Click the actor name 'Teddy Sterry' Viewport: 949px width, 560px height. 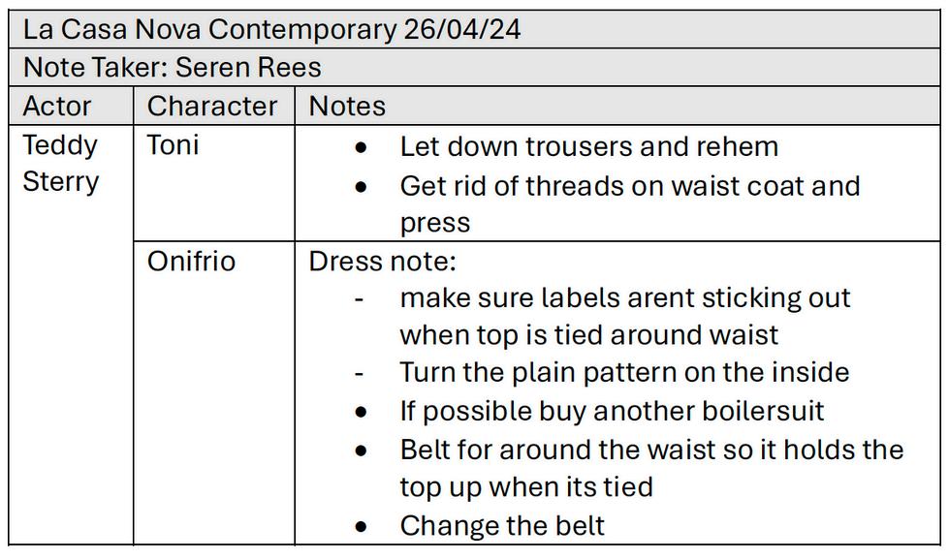(x=60, y=164)
